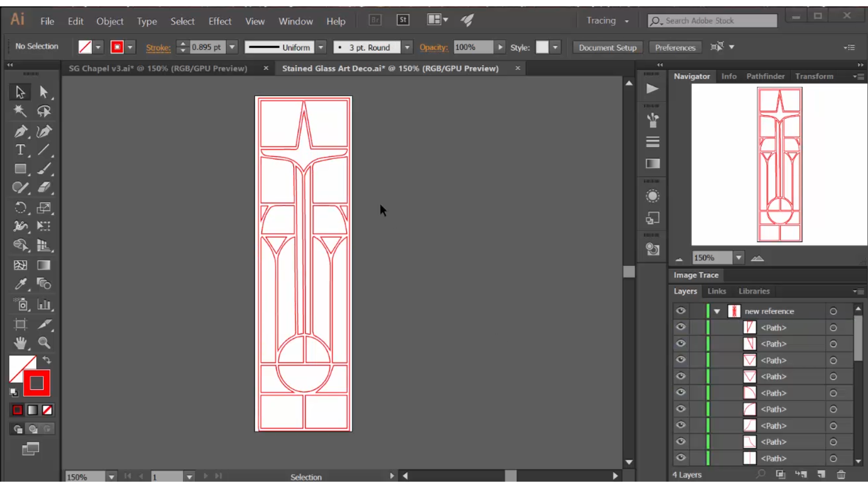Screen dimensions: 868x488
Task: Open Document Setup
Action: tap(607, 47)
